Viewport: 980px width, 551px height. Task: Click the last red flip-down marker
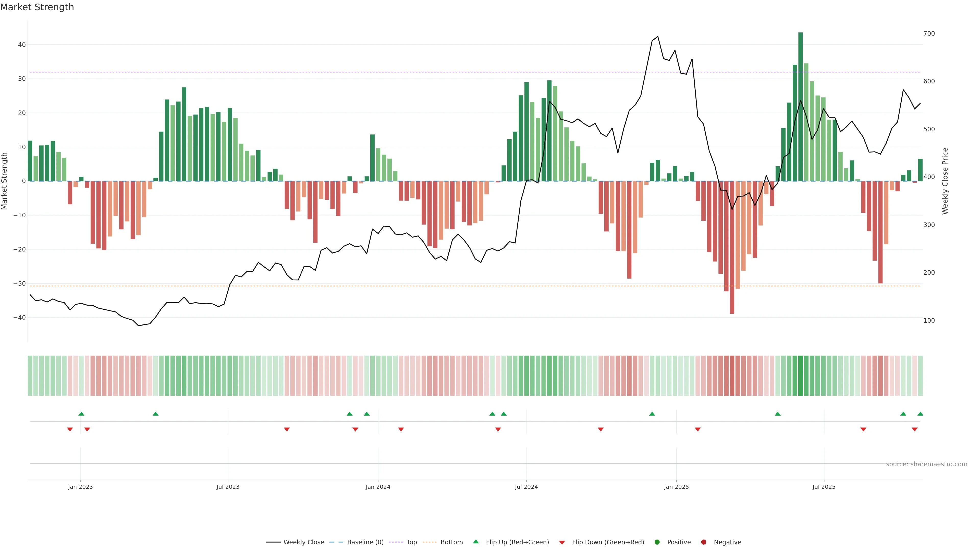(x=915, y=429)
